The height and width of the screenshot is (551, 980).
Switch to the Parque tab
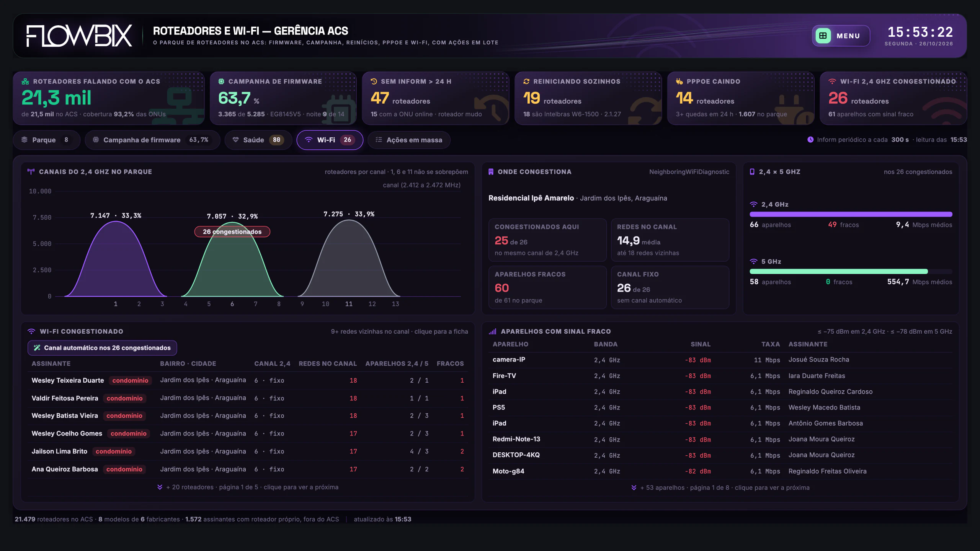point(46,140)
